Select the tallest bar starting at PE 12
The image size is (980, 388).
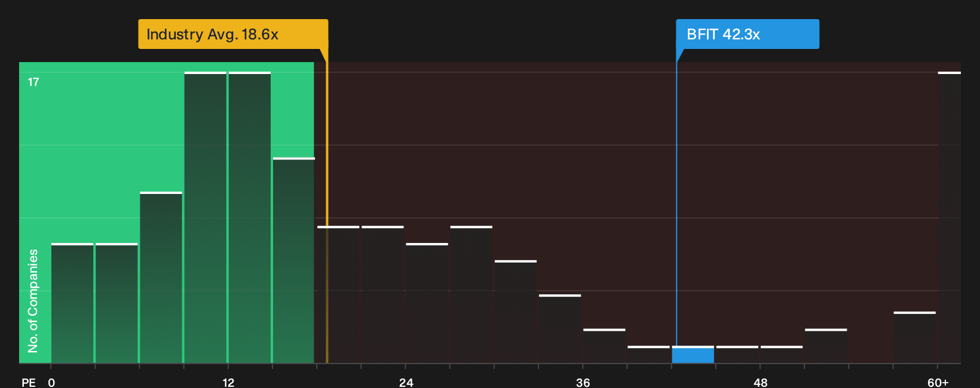click(x=250, y=217)
